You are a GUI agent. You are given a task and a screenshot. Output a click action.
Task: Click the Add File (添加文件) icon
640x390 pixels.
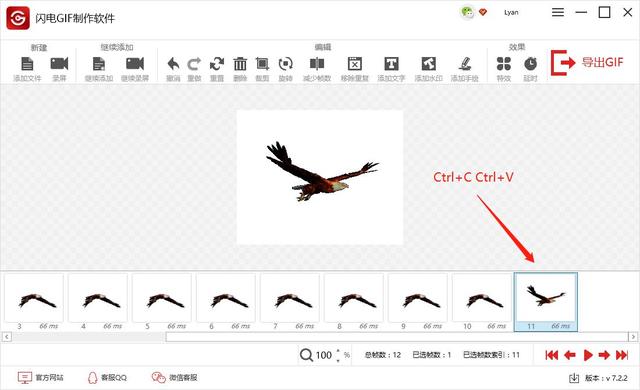click(x=27, y=64)
